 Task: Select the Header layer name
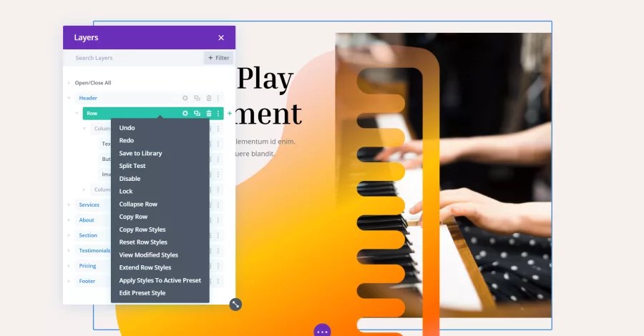(88, 98)
